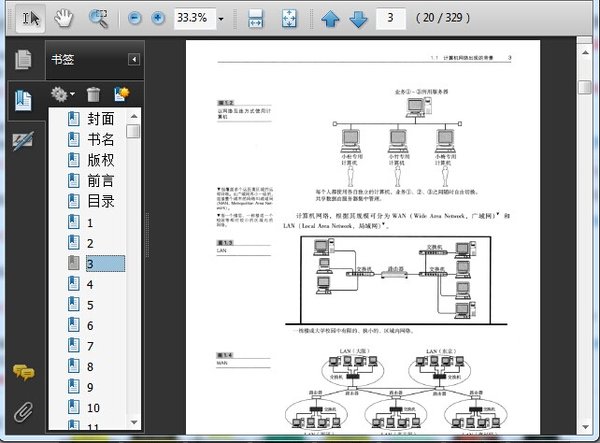Select the text selection cursor tool
Screen dimensions: 600x443
tap(30, 17)
